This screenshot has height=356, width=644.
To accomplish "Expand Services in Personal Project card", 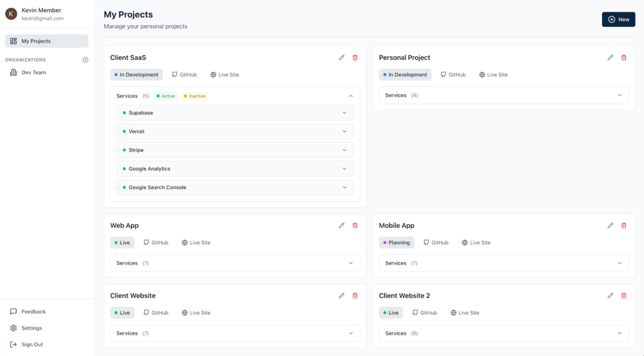I will [x=620, y=95].
